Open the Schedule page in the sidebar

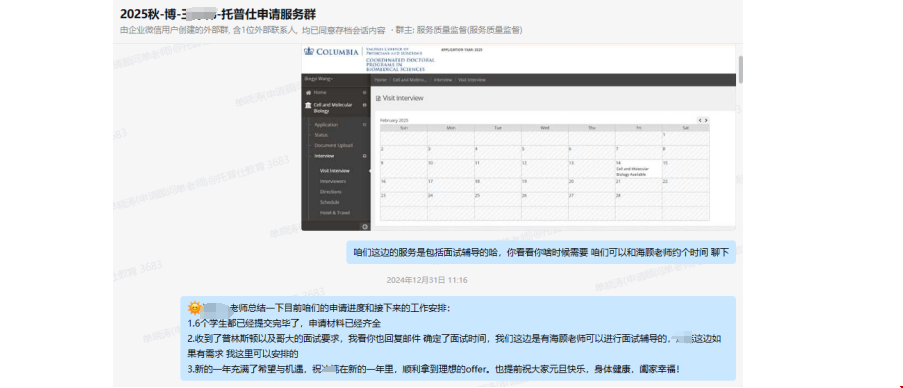click(329, 202)
